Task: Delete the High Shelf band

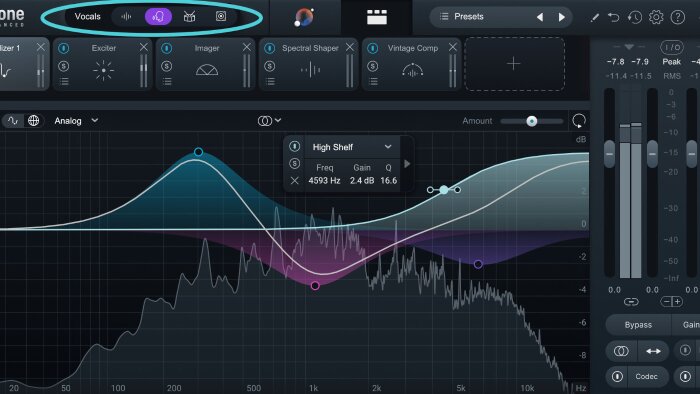Action: pyautogui.click(x=295, y=180)
